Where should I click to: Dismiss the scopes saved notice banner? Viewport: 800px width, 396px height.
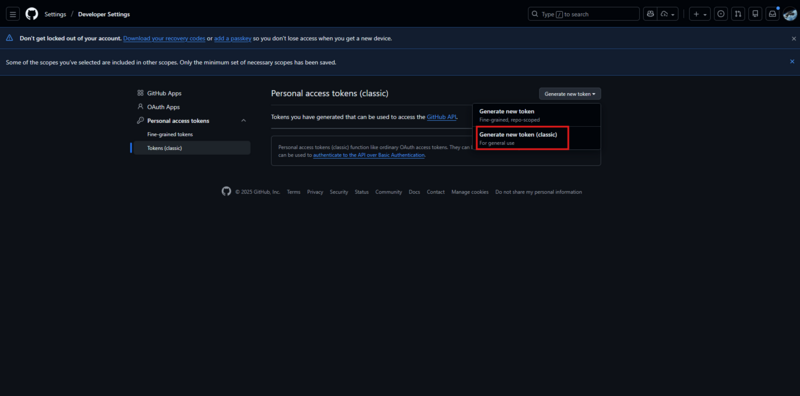pyautogui.click(x=792, y=61)
